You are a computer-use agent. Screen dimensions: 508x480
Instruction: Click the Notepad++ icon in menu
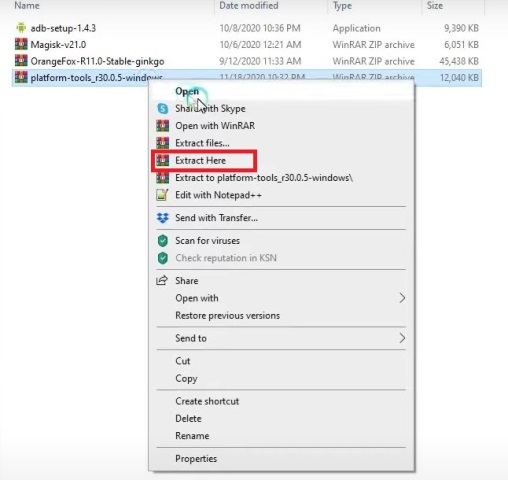click(162, 195)
